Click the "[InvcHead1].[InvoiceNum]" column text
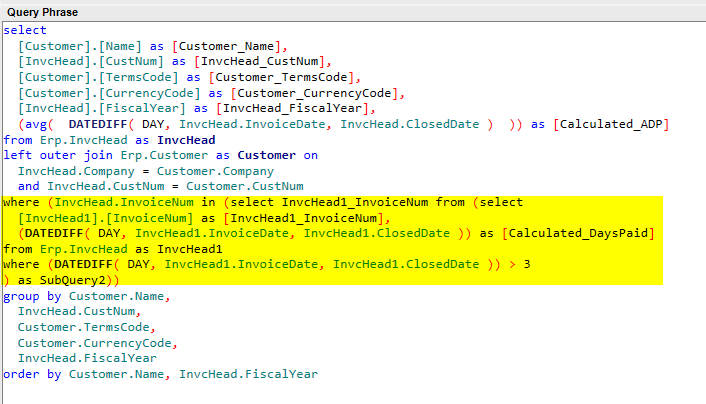Screen dimensions: 706x404 [105, 218]
